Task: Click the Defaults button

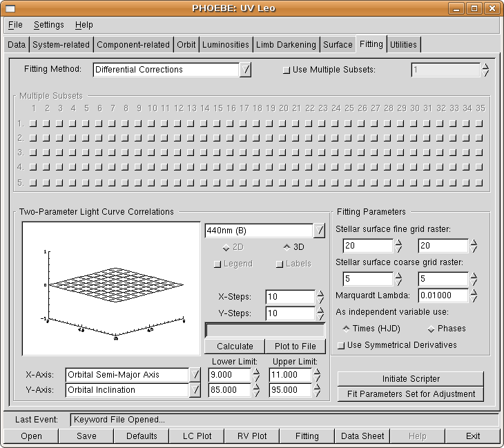Action: [142, 436]
